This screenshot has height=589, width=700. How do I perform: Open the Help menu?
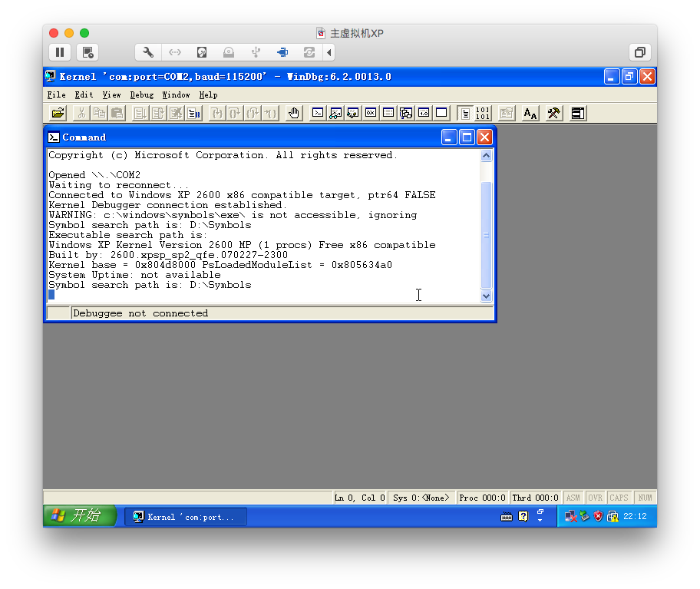point(208,95)
